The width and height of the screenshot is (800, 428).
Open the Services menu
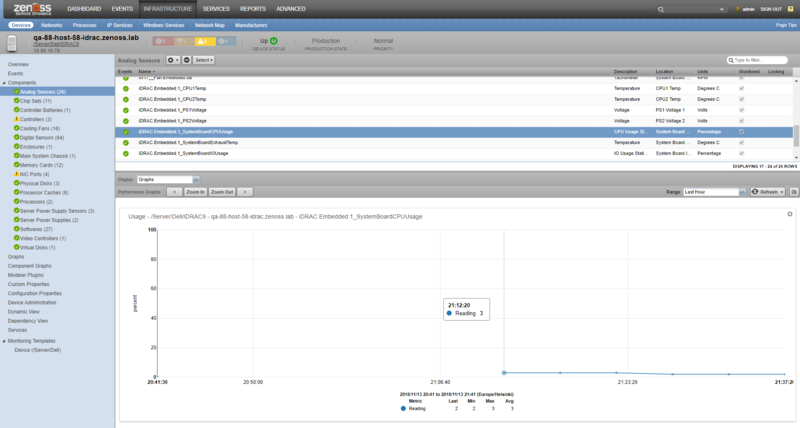point(216,9)
